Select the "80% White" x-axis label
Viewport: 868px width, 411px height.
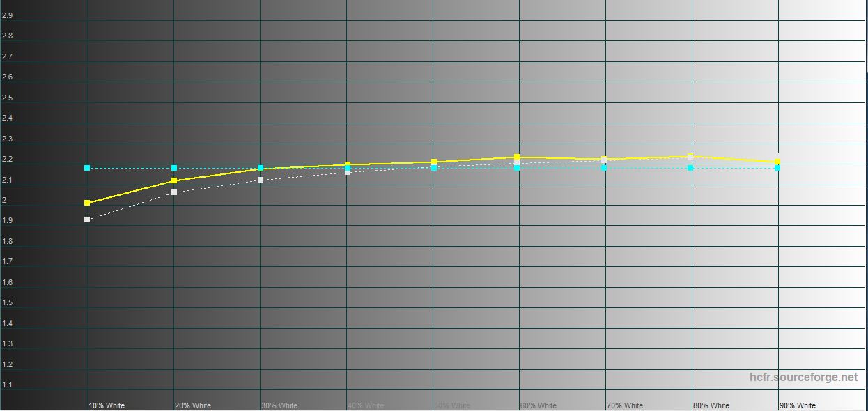711,405
